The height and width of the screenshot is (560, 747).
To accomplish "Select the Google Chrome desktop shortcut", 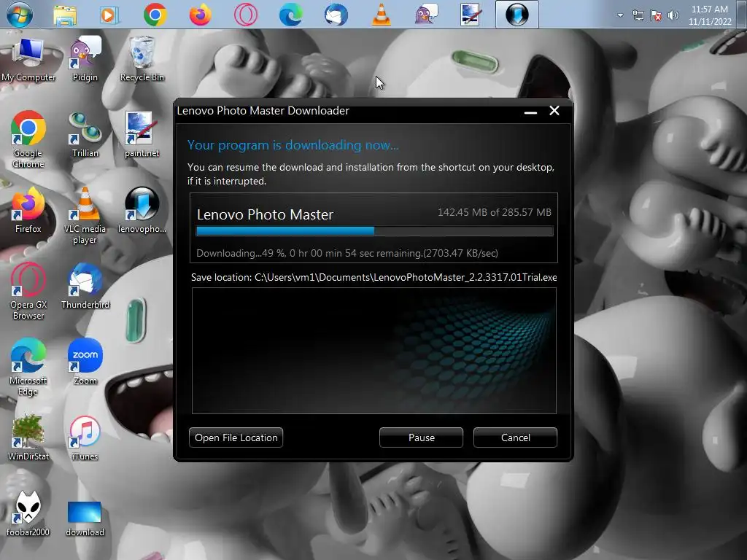I will 28,139.
